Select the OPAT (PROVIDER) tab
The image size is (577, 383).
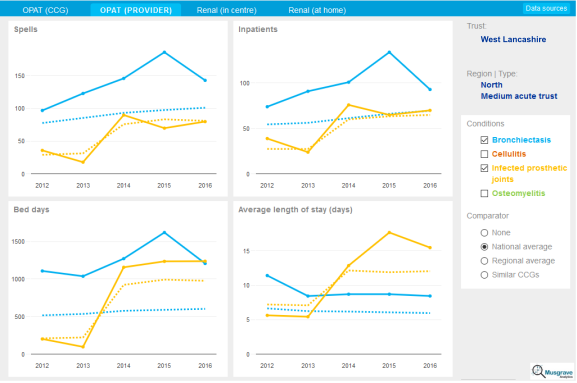tap(136, 10)
